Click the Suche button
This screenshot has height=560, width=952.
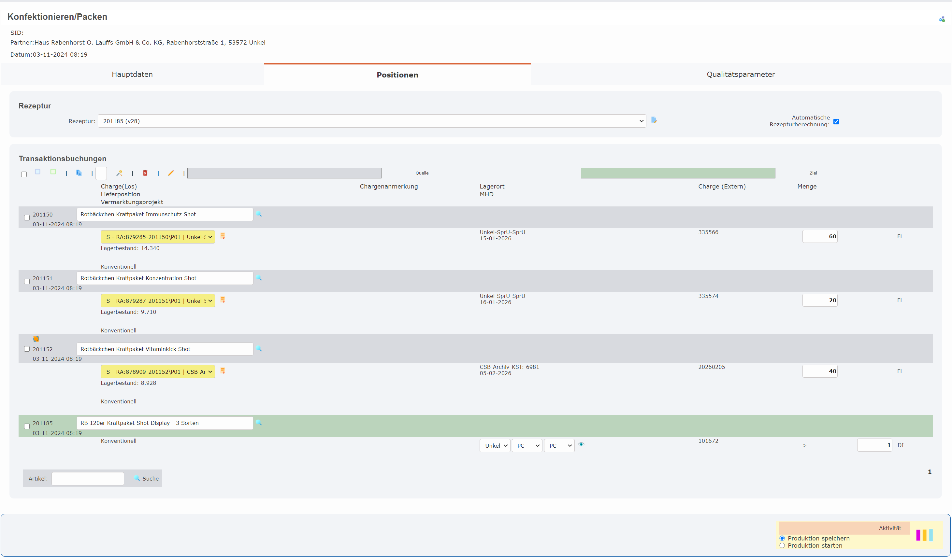pos(146,478)
